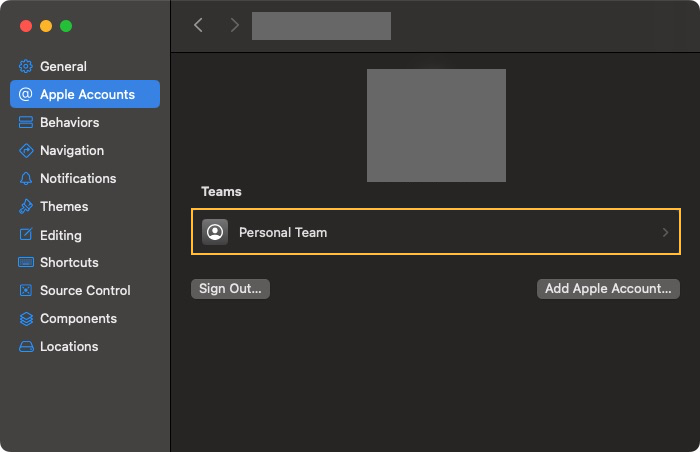Select the Apple Accounts label

(88, 94)
